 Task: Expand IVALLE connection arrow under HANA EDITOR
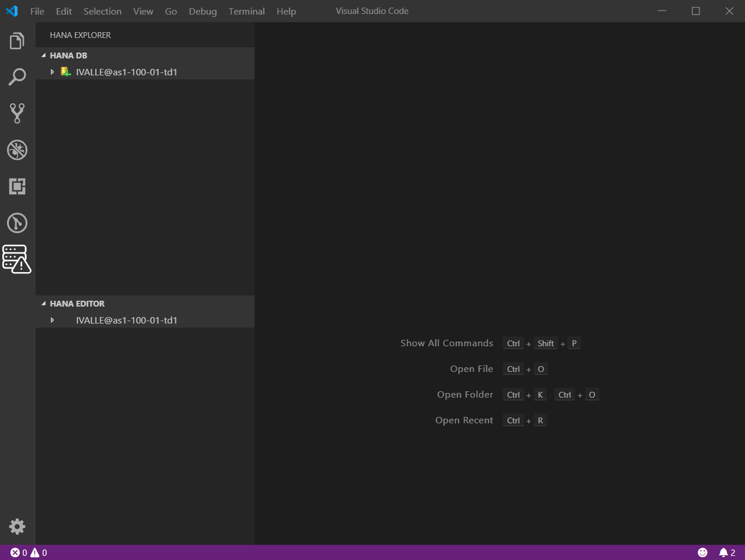point(53,320)
